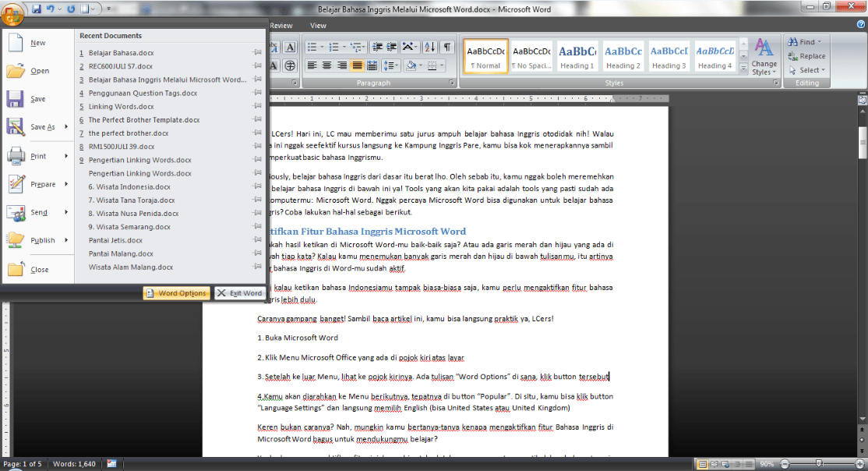868x471 pixels.
Task: Pin 6. Wisata Indonesia.docx to list
Action: tap(257, 186)
